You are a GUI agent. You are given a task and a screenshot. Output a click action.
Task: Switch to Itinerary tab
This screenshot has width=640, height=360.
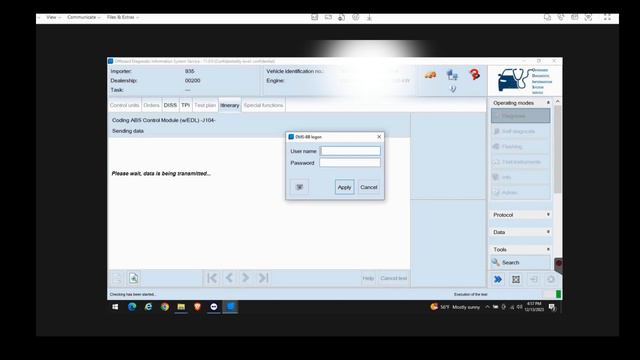pyautogui.click(x=230, y=105)
